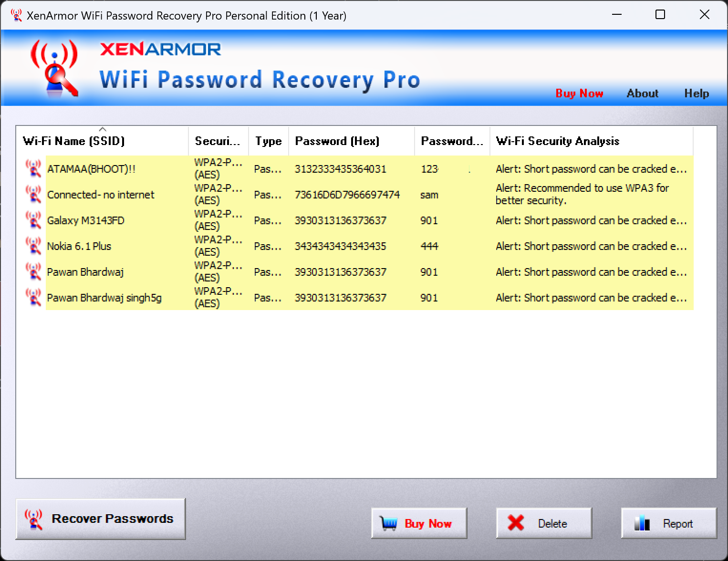Click the WiFi icon beside ATAMAA(BHOOT)!!
The height and width of the screenshot is (561, 728).
click(x=33, y=168)
